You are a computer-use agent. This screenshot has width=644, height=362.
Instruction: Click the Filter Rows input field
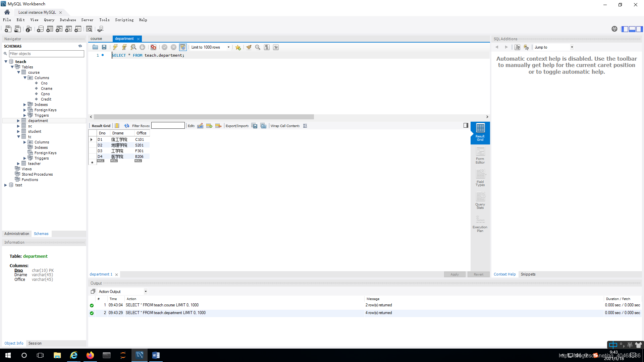168,126
